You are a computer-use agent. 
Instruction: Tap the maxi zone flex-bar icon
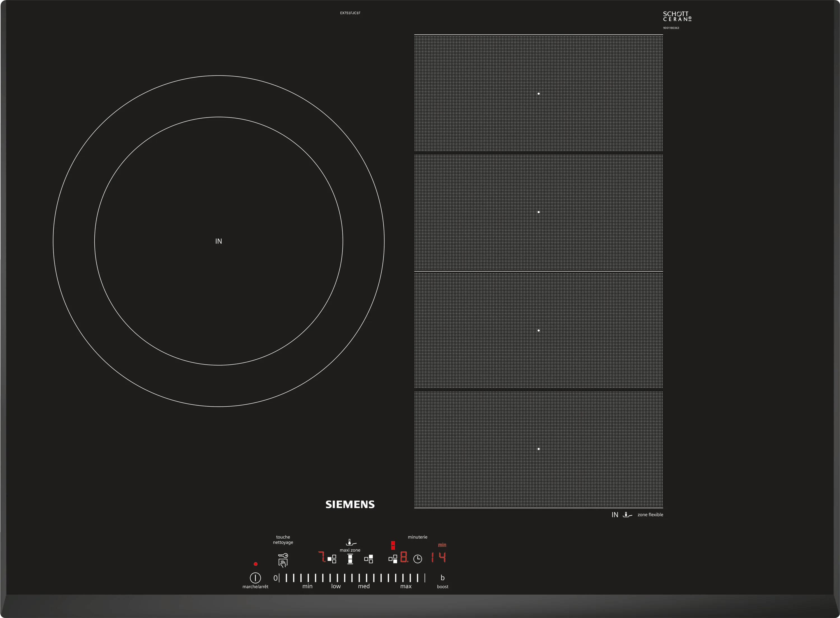pos(350,559)
